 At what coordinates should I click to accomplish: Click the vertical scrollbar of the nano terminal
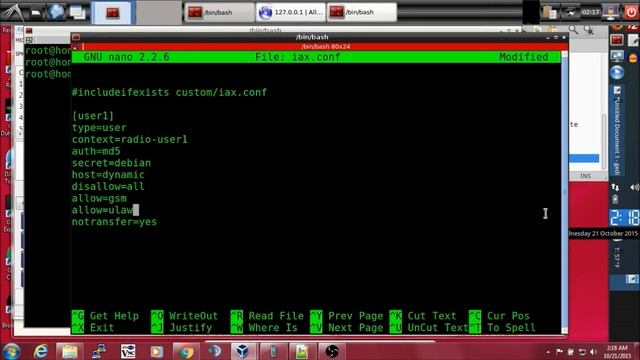click(x=564, y=192)
